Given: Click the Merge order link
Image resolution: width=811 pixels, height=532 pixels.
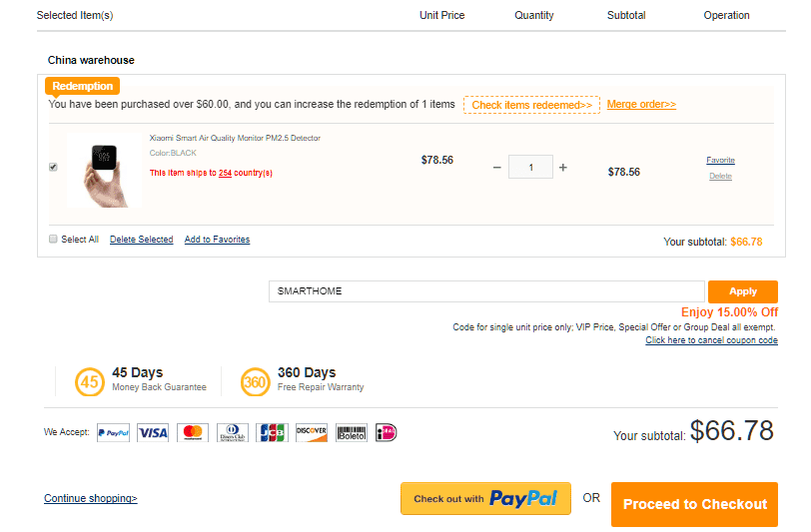Looking at the screenshot, I should [x=641, y=104].
